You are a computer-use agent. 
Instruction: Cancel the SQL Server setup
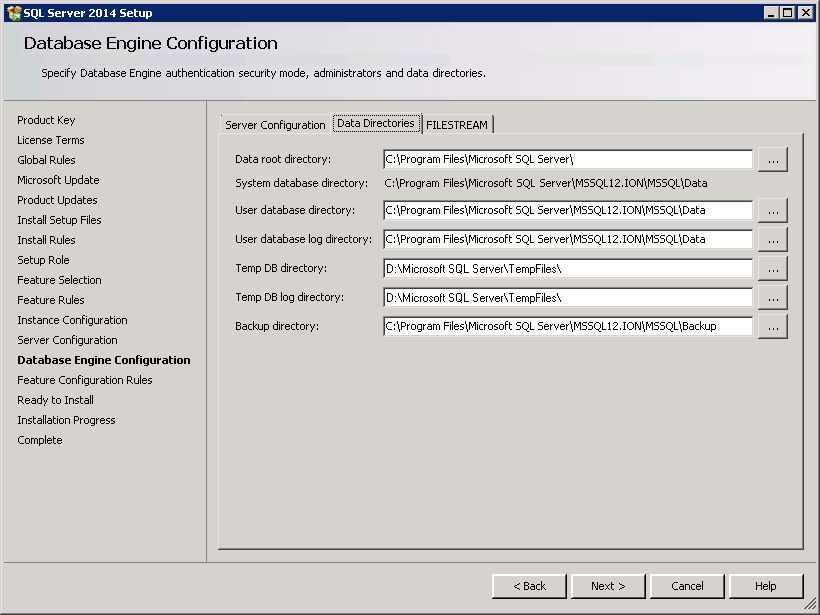(x=687, y=586)
